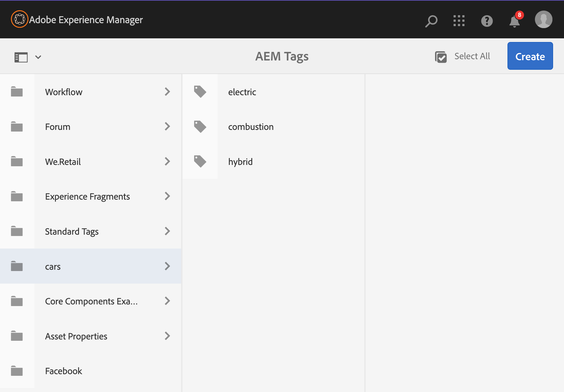This screenshot has height=392, width=564.
Task: Select the Facebook folder icon
Action: click(x=17, y=371)
